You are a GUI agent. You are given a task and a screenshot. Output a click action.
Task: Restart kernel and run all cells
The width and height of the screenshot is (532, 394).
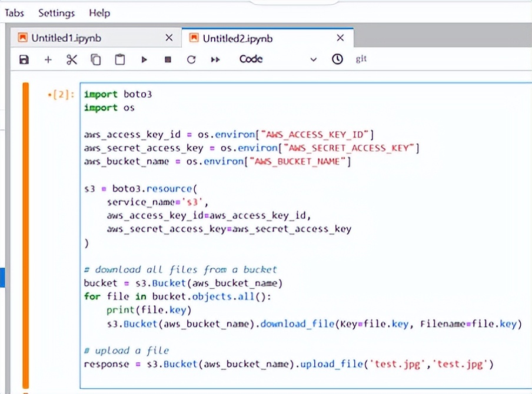(215, 59)
